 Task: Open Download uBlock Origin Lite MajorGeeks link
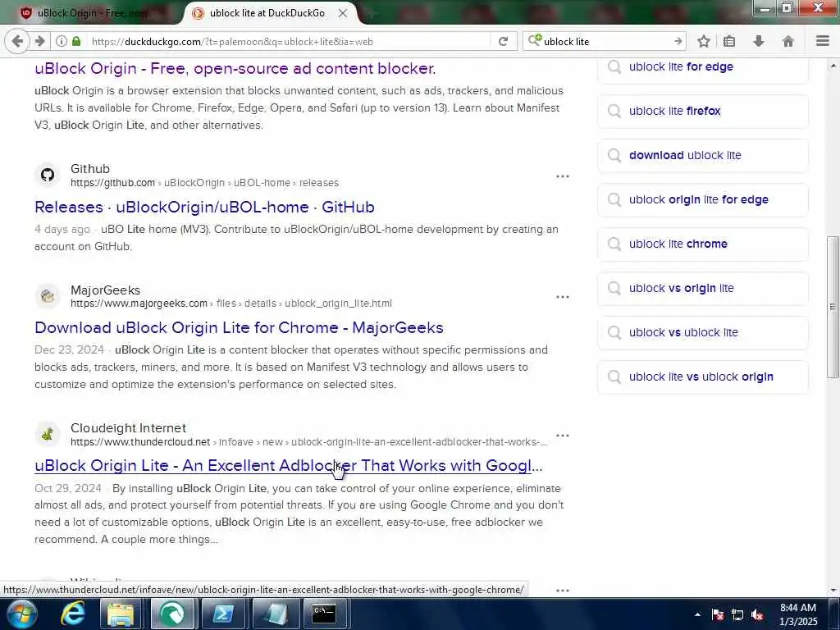[239, 327]
